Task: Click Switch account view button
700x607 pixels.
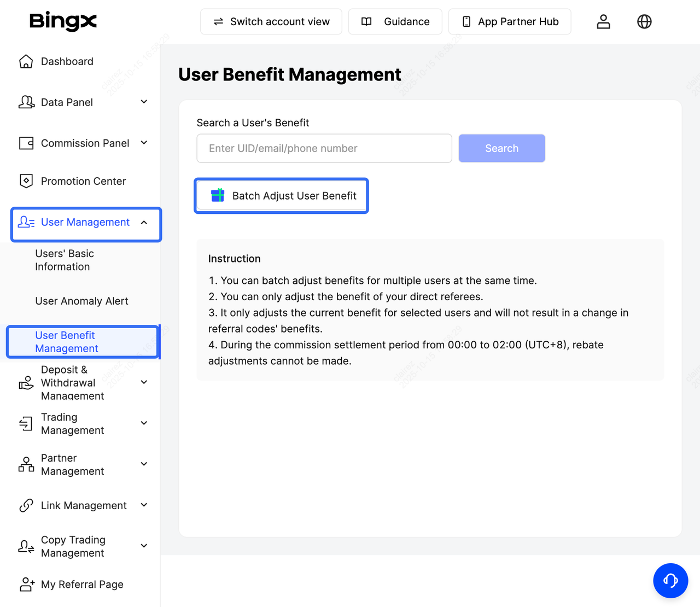Action: pyautogui.click(x=271, y=22)
